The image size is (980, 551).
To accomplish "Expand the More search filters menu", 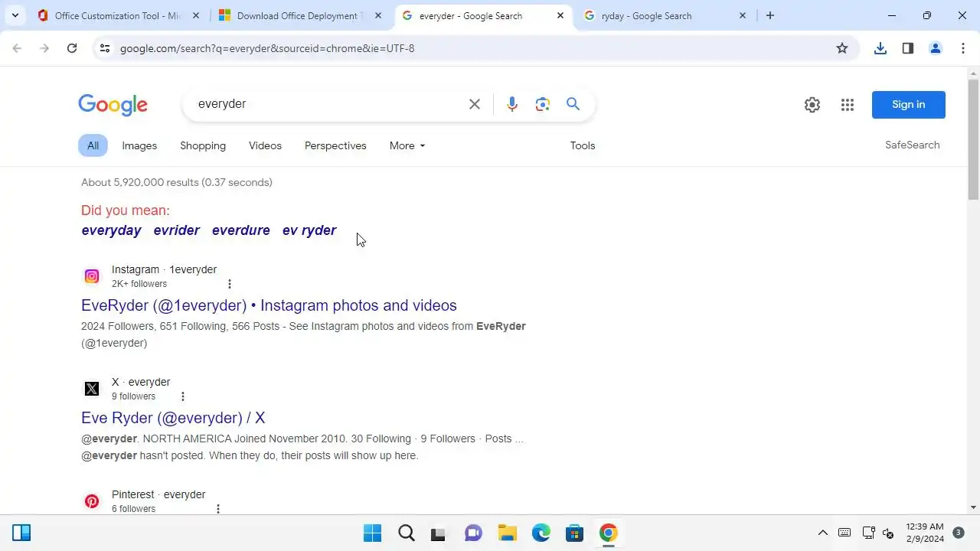I will (407, 145).
